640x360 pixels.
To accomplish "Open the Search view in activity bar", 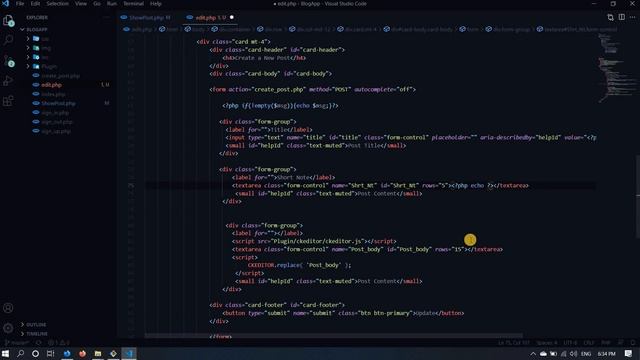I will pyautogui.click(x=8, y=40).
